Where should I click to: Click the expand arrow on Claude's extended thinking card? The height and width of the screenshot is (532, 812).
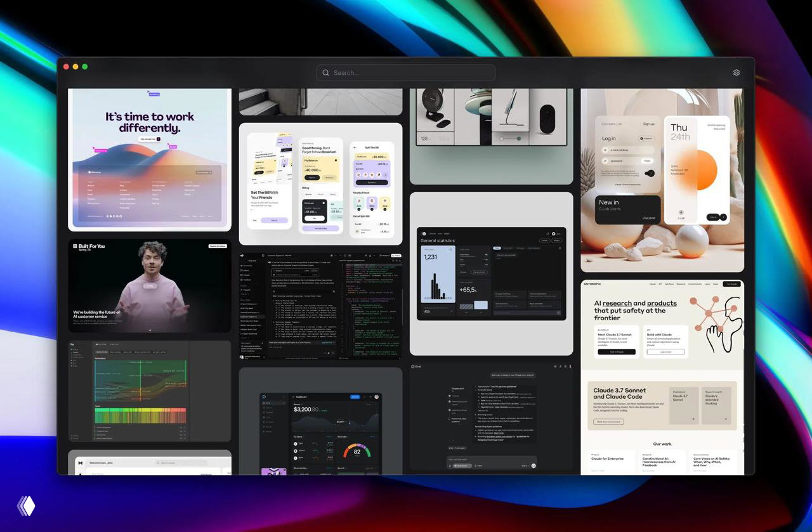pyautogui.click(x=726, y=418)
